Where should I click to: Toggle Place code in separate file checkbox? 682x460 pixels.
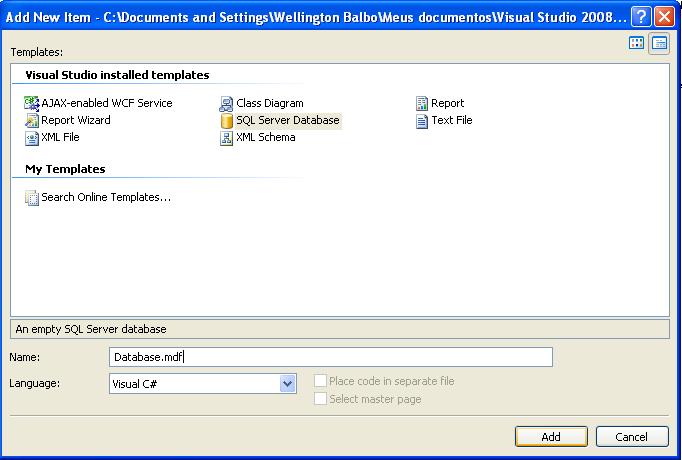pos(320,382)
